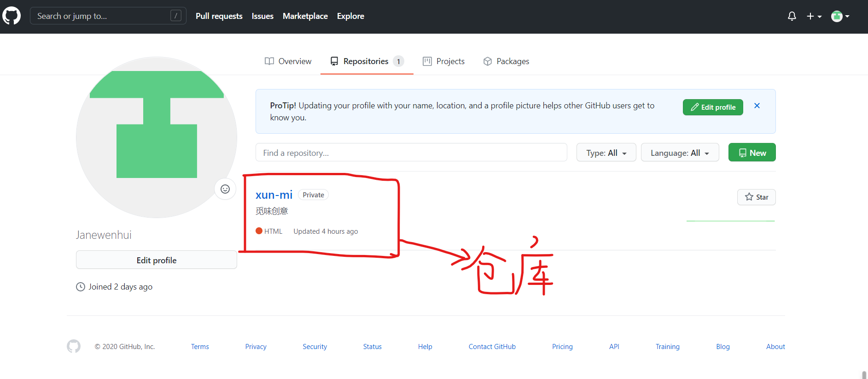Click Edit profile button under Janewenhui
868x379 pixels.
pos(157,260)
